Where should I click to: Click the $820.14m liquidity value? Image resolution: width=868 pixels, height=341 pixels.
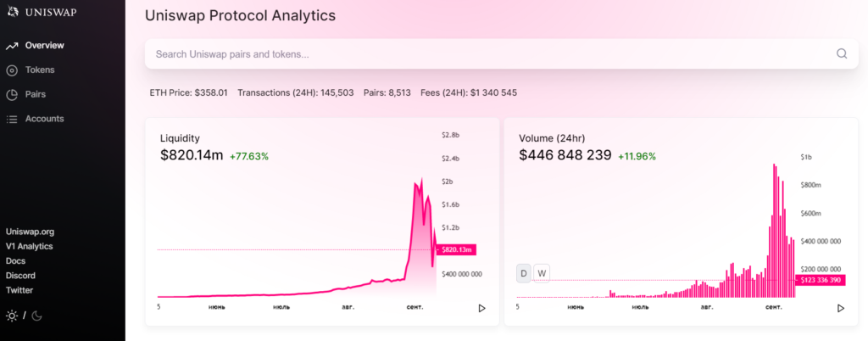pos(192,155)
